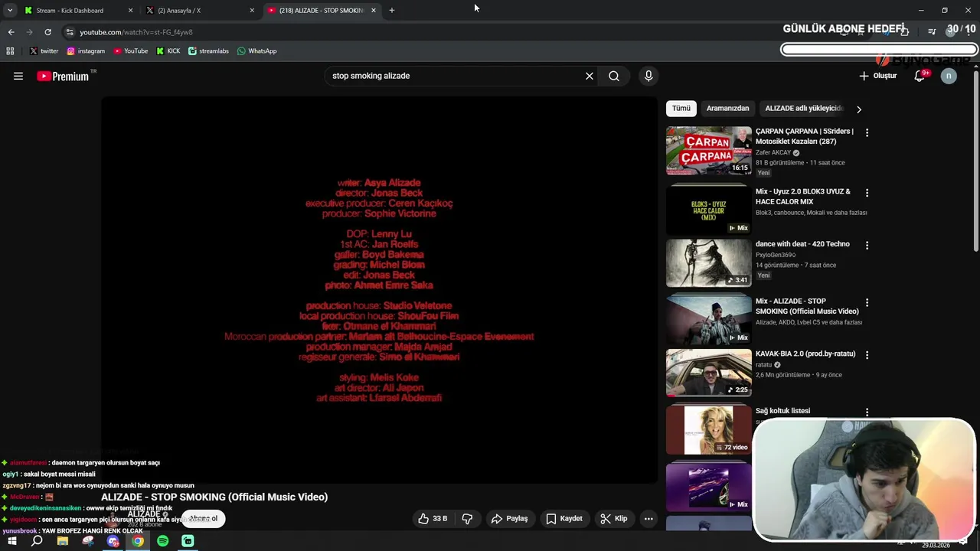Click the music video player area
The height and width of the screenshot is (551, 980).
click(x=379, y=289)
